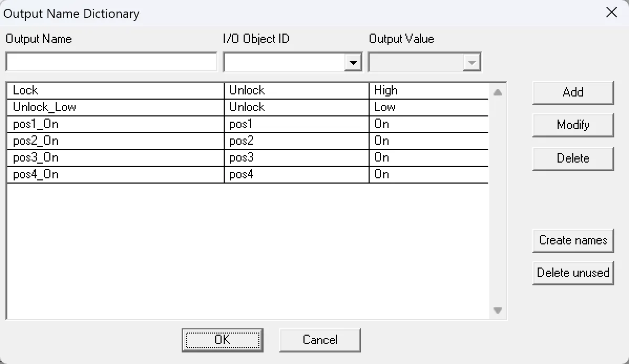
Task: Select the pos3_On entry
Action: pyautogui.click(x=105, y=157)
